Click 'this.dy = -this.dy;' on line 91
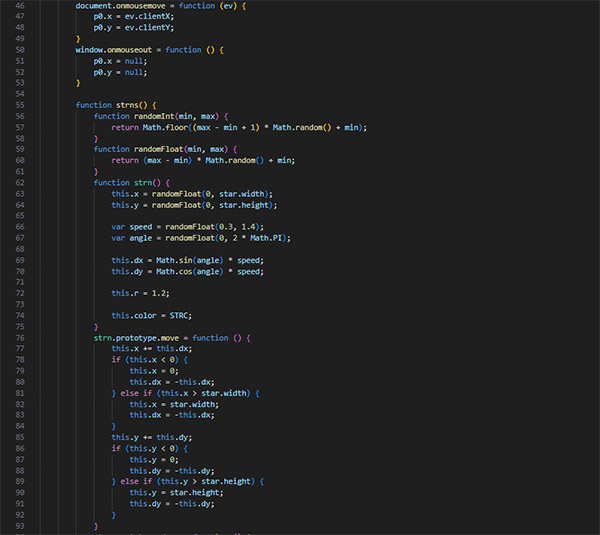Viewport: 600px width, 535px height. (x=172, y=504)
